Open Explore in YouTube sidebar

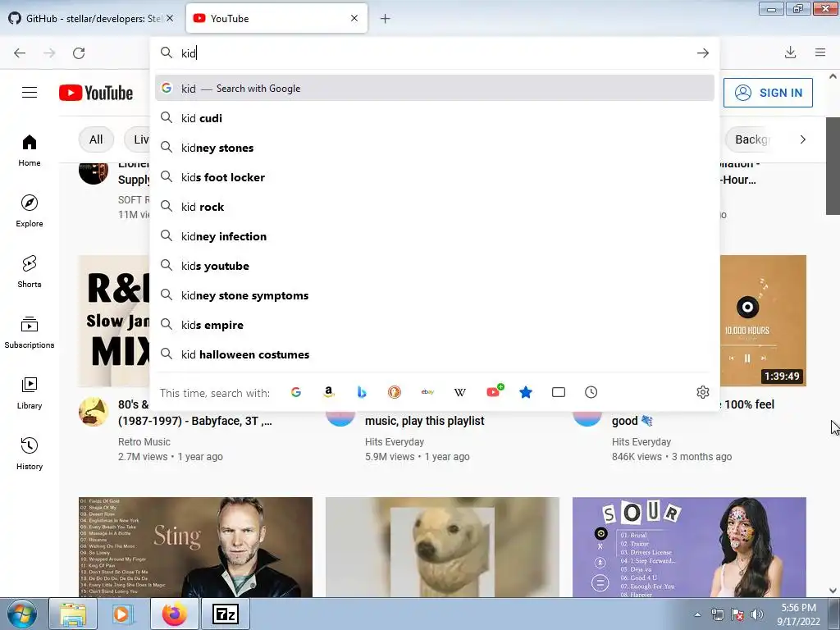tap(30, 211)
